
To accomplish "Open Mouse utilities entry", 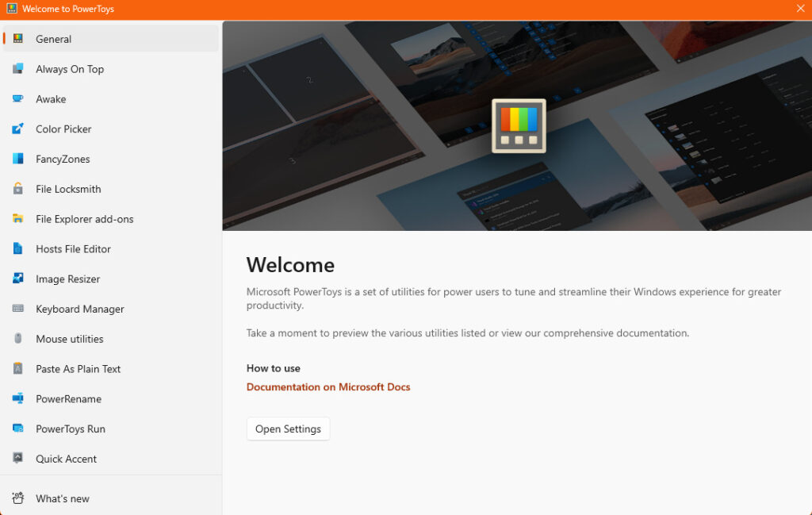I will (x=111, y=339).
